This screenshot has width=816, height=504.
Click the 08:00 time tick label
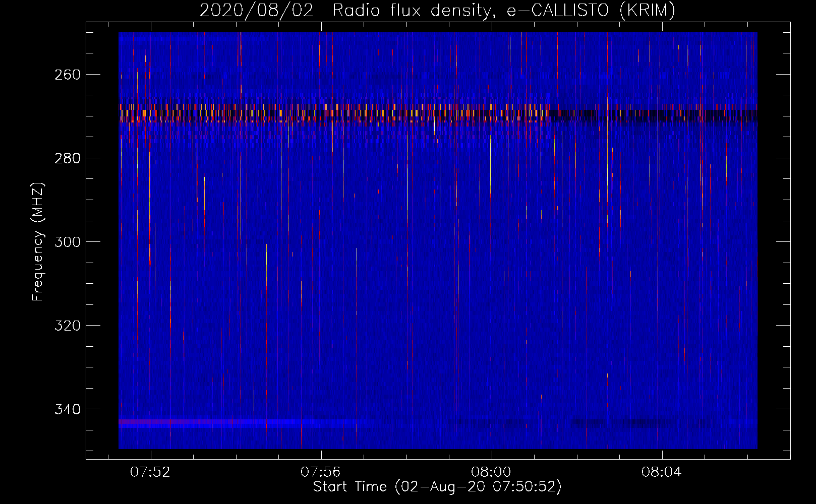(491, 472)
